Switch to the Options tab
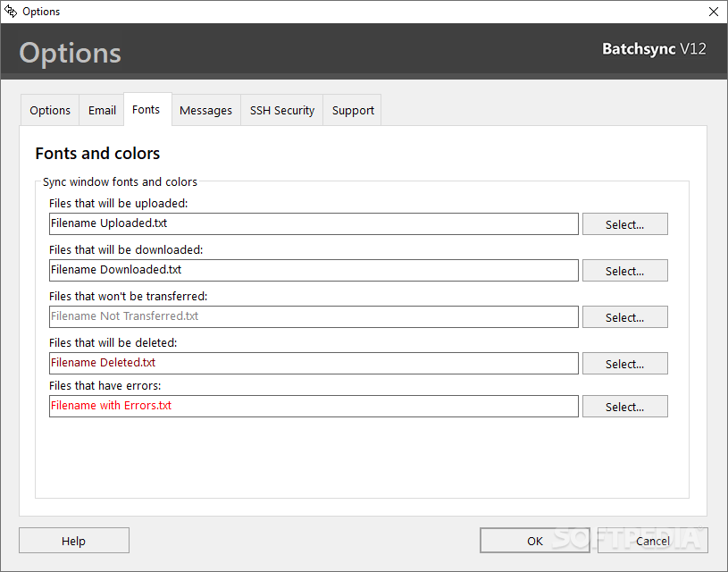The height and width of the screenshot is (572, 728). [50, 110]
